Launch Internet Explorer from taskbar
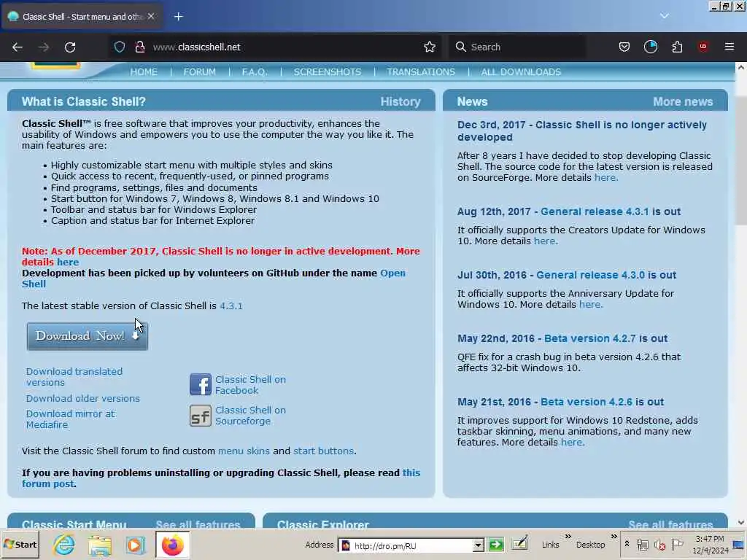Viewport: 747px width, 560px height. 64,545
